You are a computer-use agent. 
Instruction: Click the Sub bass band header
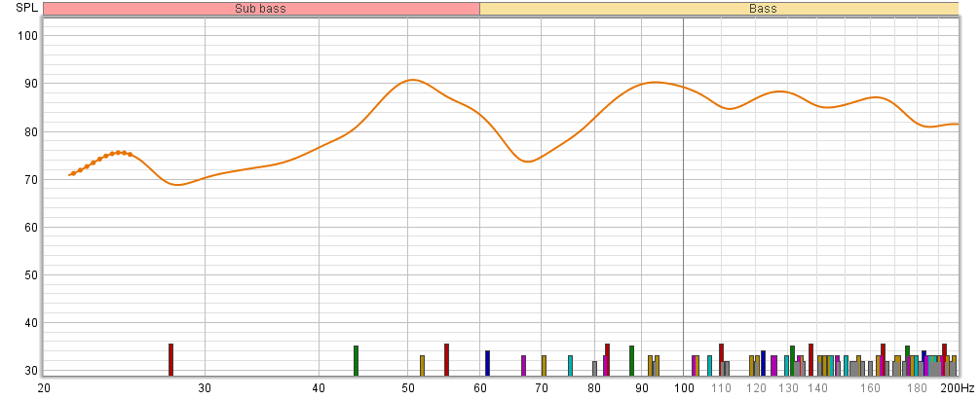(261, 9)
